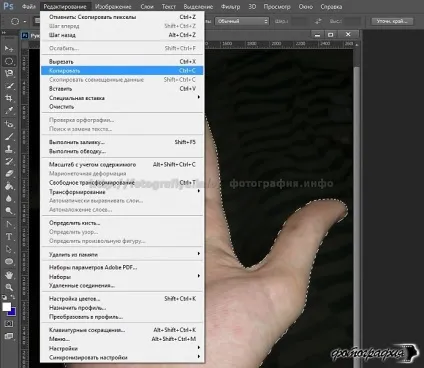
Task: Choose Очистить menu entry
Action: (x=122, y=107)
